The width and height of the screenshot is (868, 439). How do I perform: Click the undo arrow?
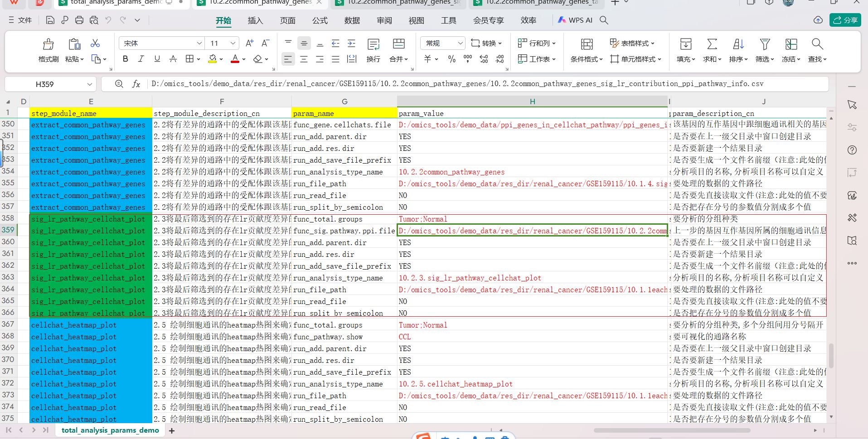[108, 20]
